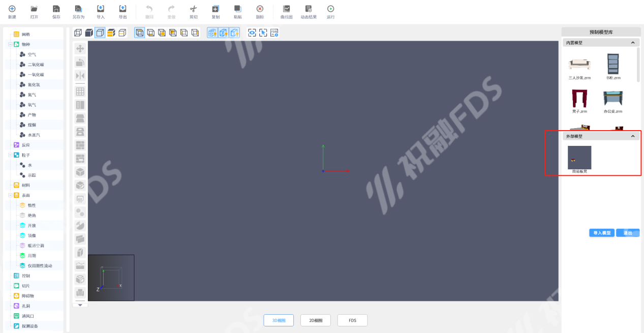Screen dimensions: 644x333
Task: Select 一氧化碳 in the tree
Action: [x=36, y=75]
